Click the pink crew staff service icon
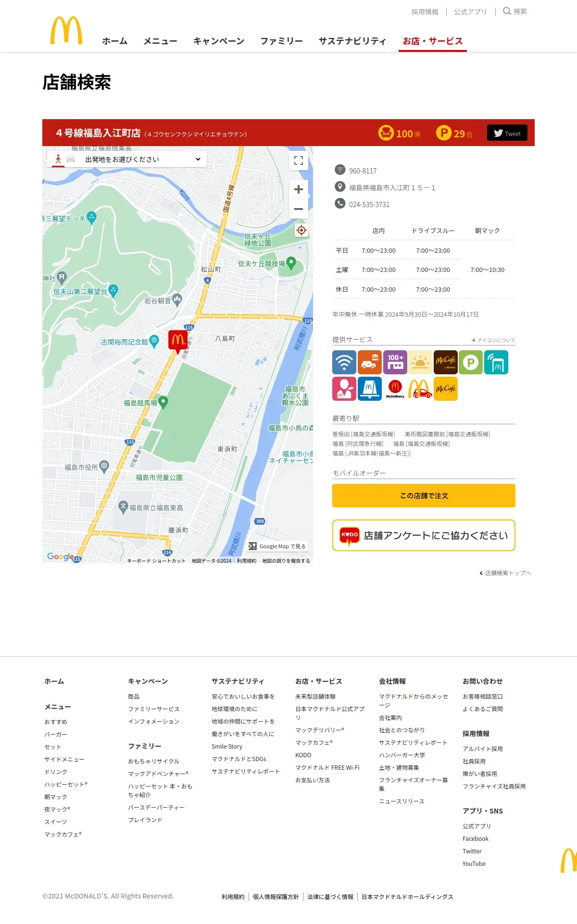Viewport: 577px width, 924px height. (344, 389)
